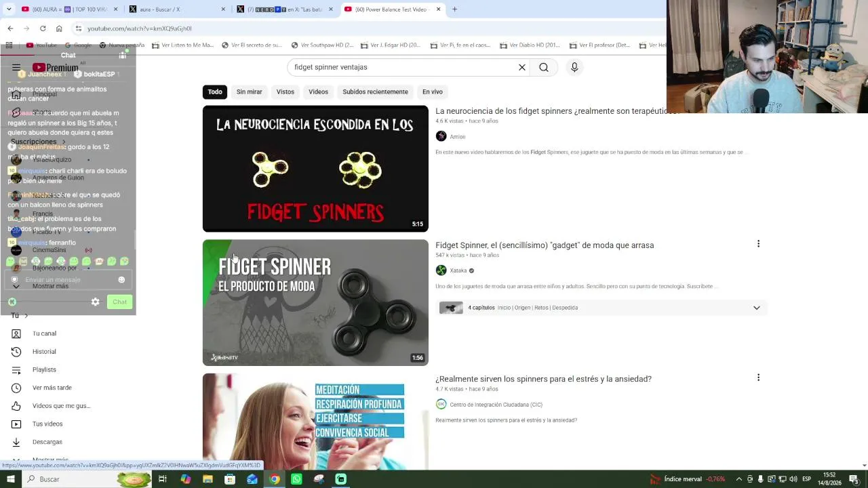
Task: Reload the page in the browser toolbar
Action: [43, 28]
